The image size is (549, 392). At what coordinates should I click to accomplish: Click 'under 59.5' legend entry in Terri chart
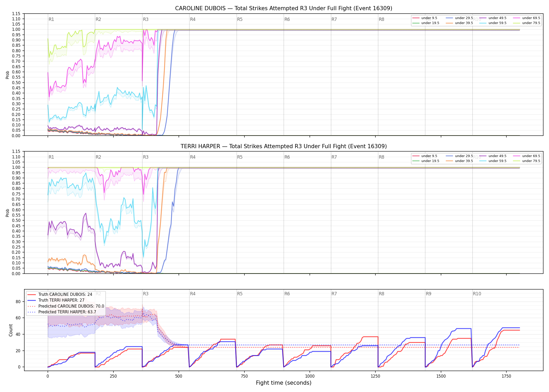click(493, 161)
